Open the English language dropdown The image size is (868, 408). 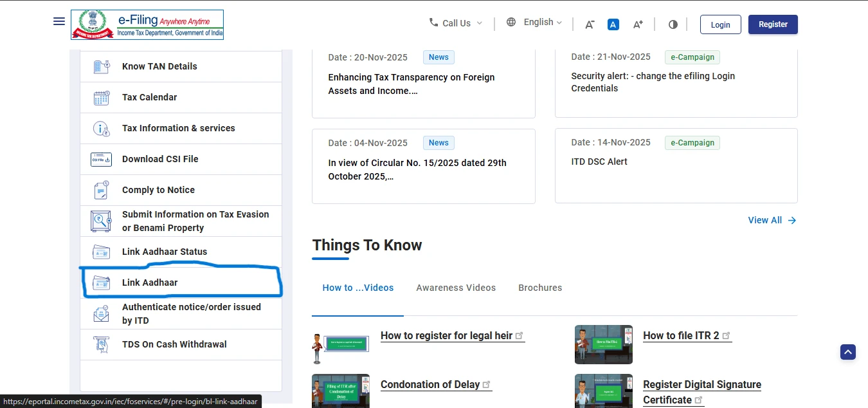(x=534, y=23)
